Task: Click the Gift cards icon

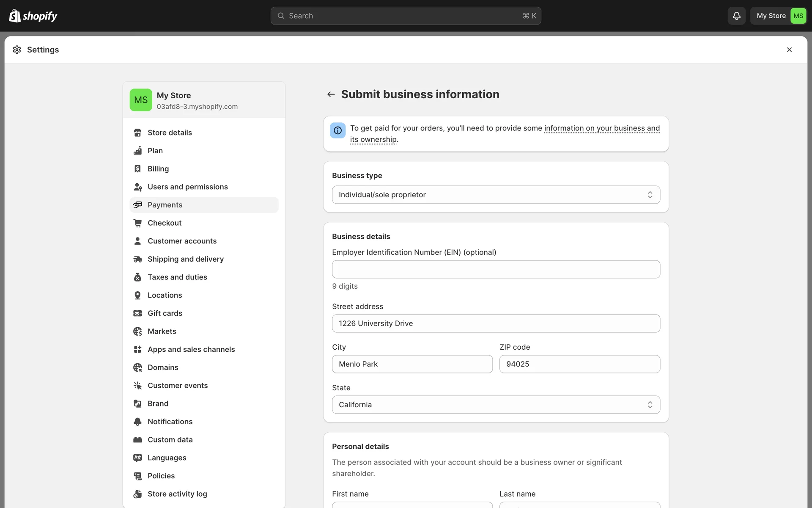Action: pyautogui.click(x=137, y=313)
